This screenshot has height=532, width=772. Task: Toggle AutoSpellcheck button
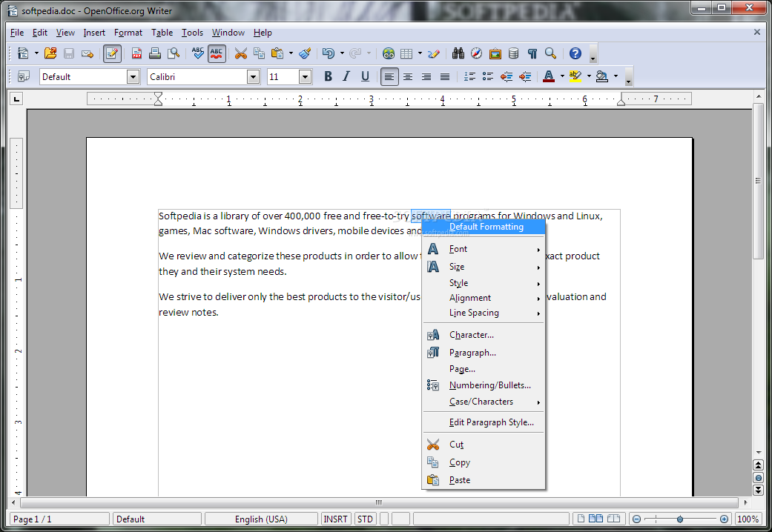click(x=217, y=53)
